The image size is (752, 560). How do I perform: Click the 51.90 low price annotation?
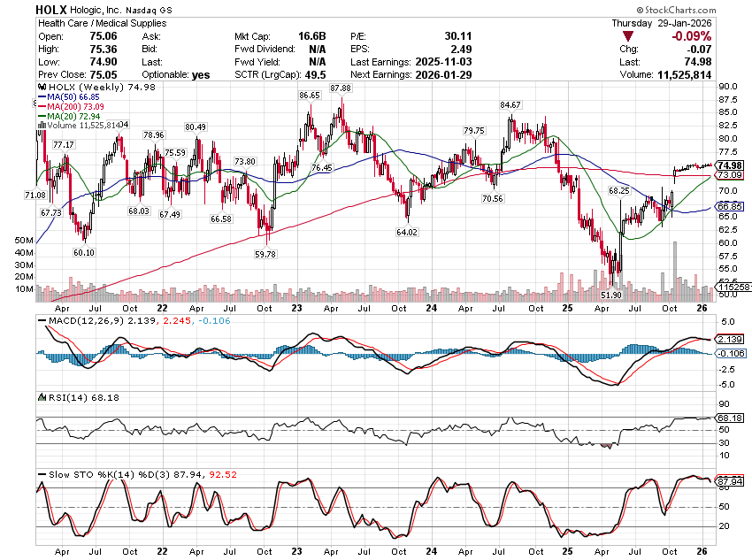611,294
